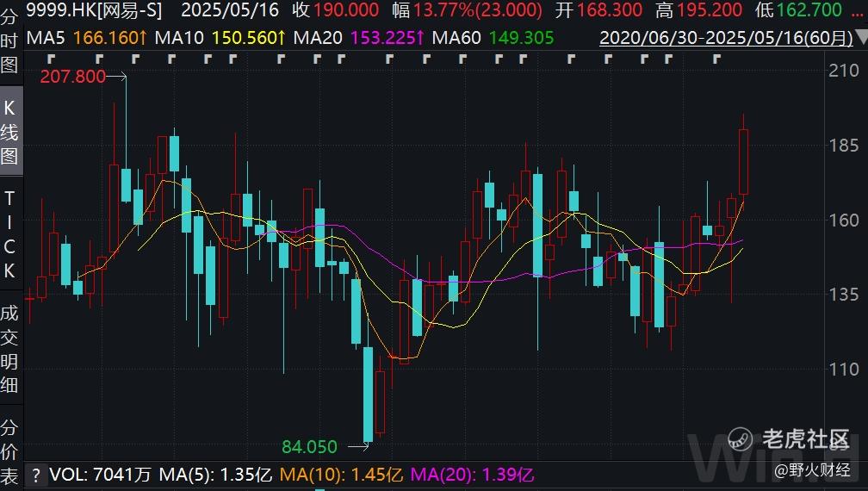Click the MA10 150.560 indicator label
This screenshot has width=868, height=491.
pos(220,38)
